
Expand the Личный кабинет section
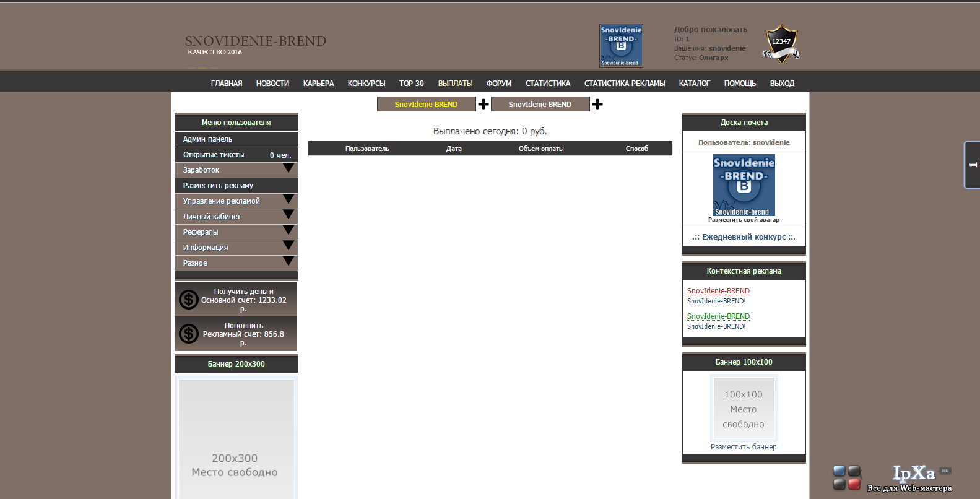tap(236, 217)
